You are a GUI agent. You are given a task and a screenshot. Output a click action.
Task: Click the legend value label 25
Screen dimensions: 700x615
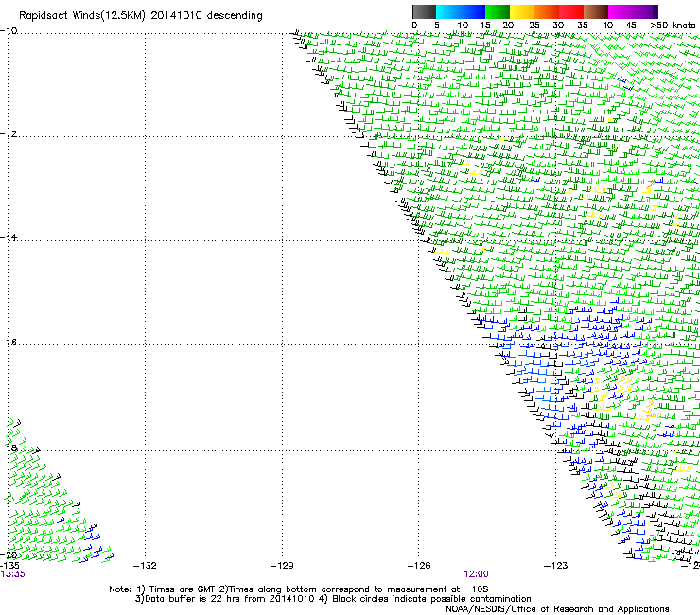pos(534,26)
